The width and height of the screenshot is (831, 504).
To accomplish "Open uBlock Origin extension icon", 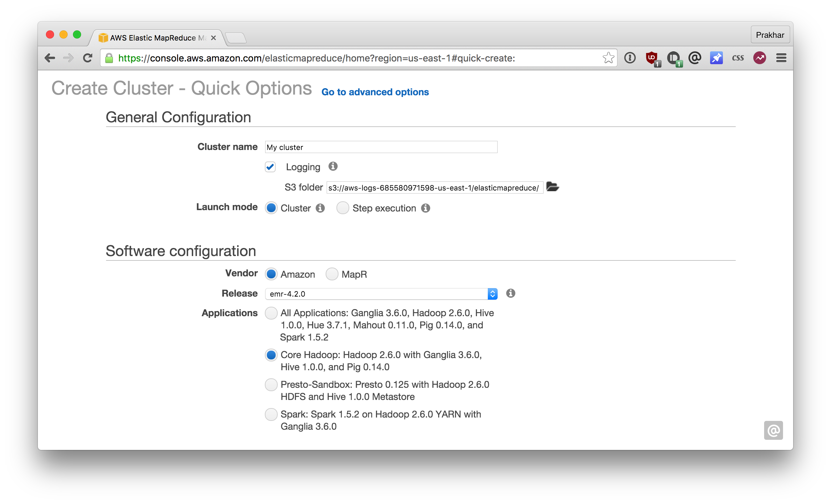I will [652, 58].
